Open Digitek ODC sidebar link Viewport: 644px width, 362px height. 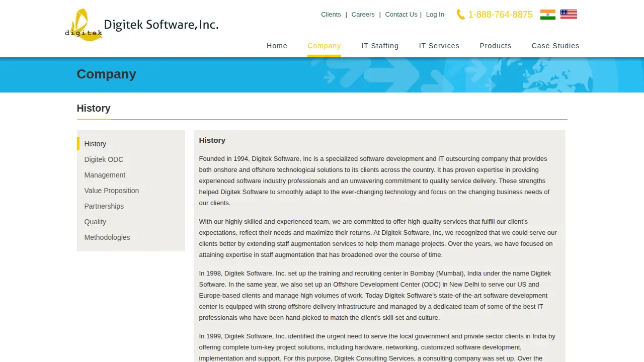104,159
